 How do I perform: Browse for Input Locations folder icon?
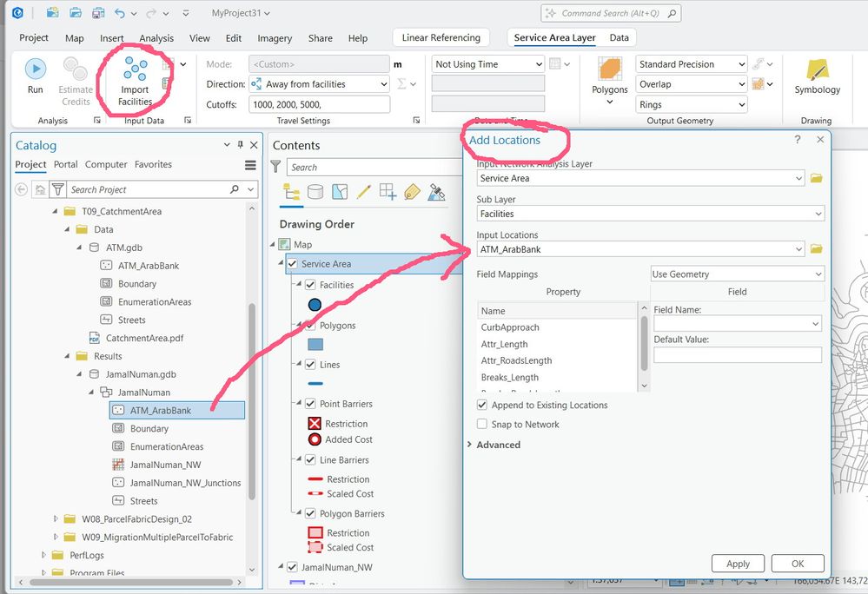(816, 249)
